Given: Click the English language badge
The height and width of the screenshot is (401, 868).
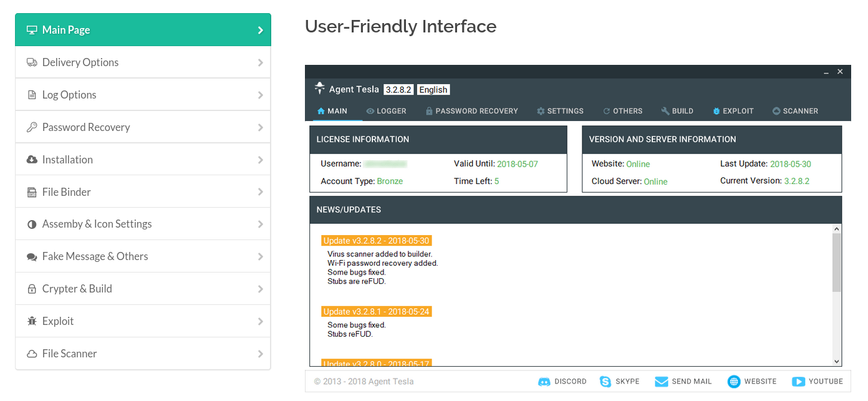Looking at the screenshot, I should coord(433,89).
